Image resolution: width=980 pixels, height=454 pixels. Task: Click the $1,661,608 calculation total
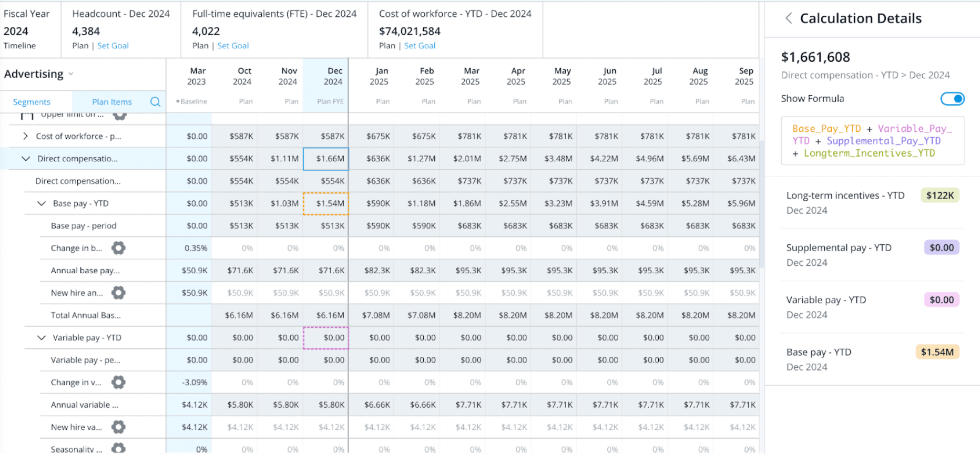coord(815,57)
